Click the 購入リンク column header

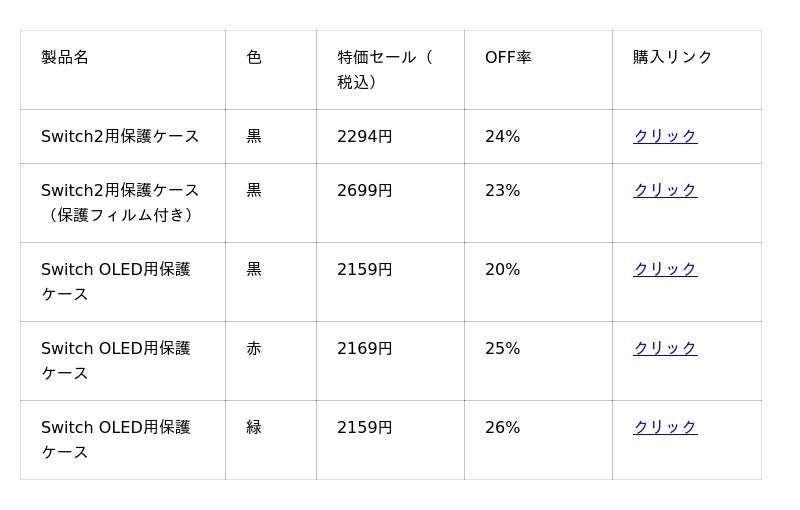coord(672,57)
